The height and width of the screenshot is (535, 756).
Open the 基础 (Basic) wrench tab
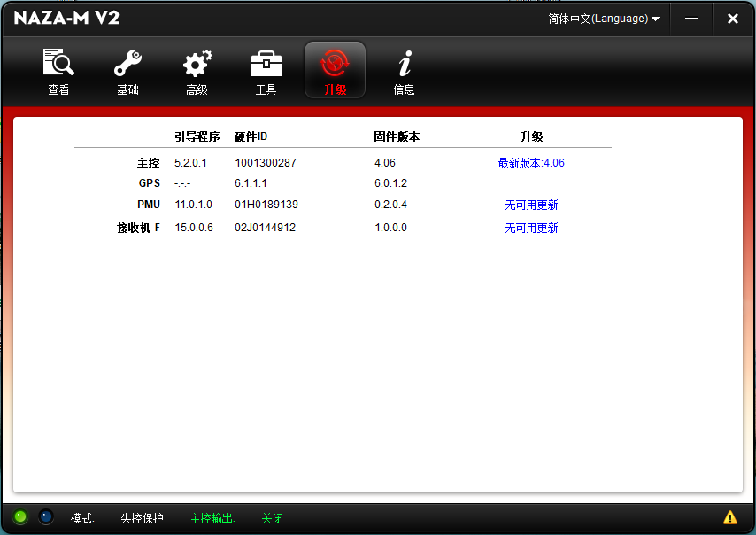pyautogui.click(x=128, y=71)
